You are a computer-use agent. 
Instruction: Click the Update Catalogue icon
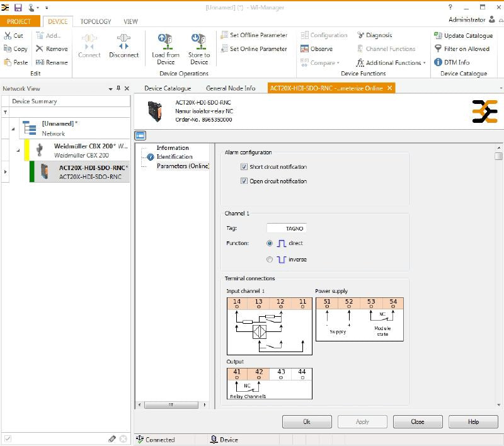pyautogui.click(x=438, y=35)
